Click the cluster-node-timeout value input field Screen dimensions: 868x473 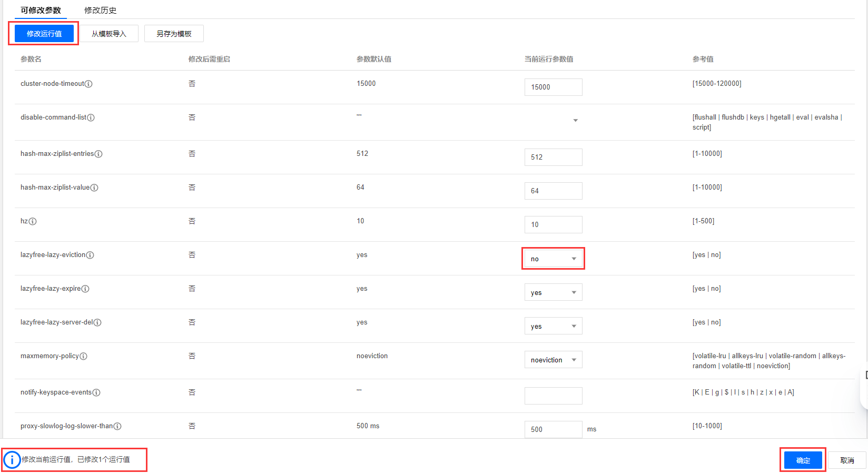[553, 87]
